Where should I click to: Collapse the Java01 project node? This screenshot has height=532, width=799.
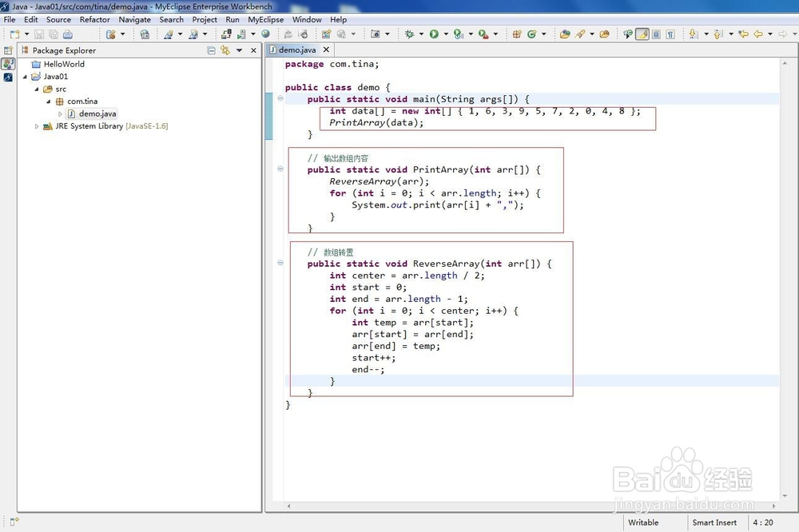(25, 77)
